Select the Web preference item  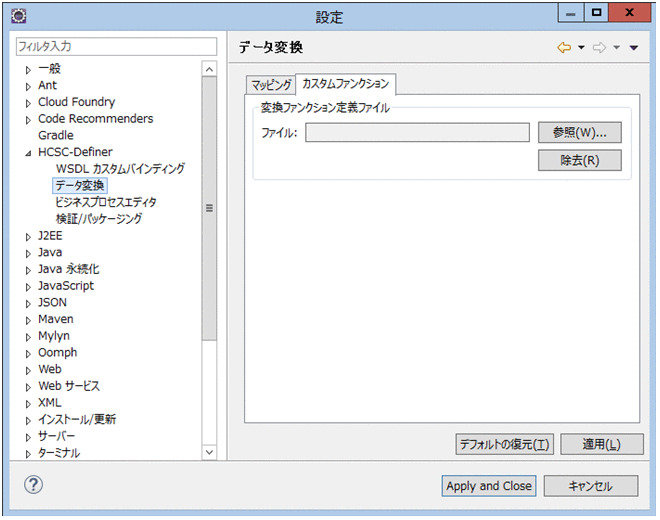pyautogui.click(x=50, y=369)
